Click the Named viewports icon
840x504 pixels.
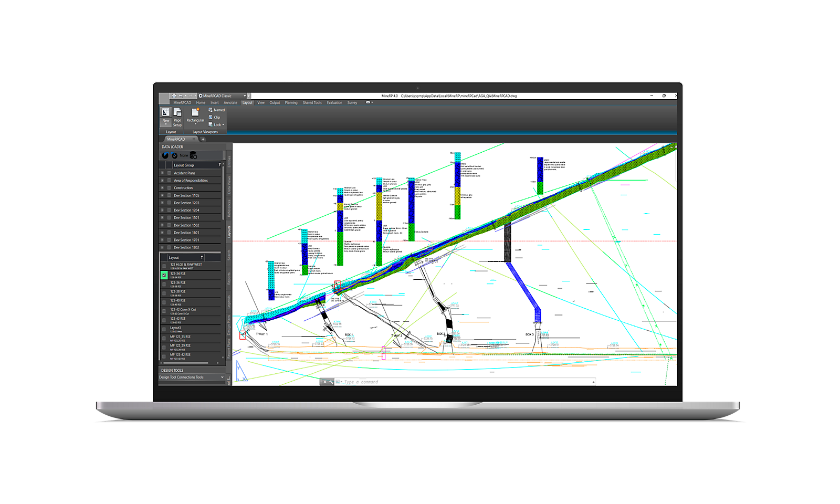point(211,110)
